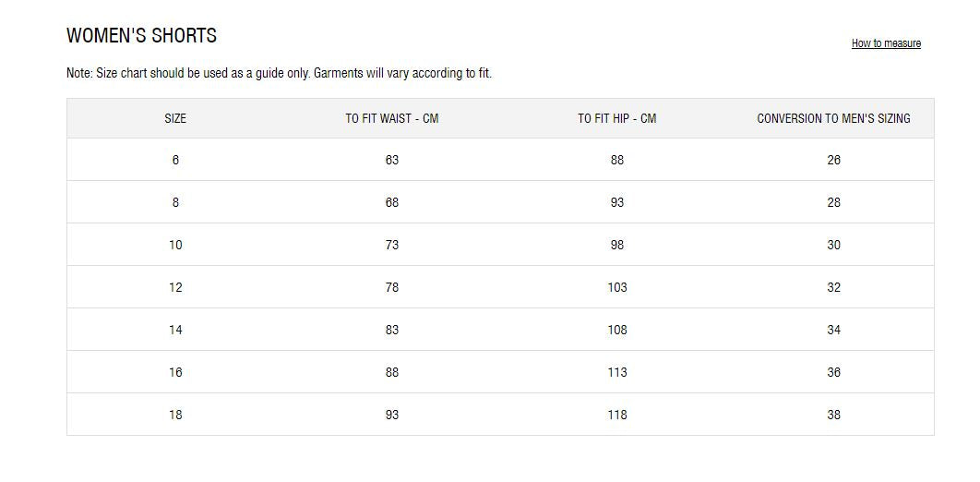
Task: Click hip value 103 for size 12
Action: click(617, 287)
